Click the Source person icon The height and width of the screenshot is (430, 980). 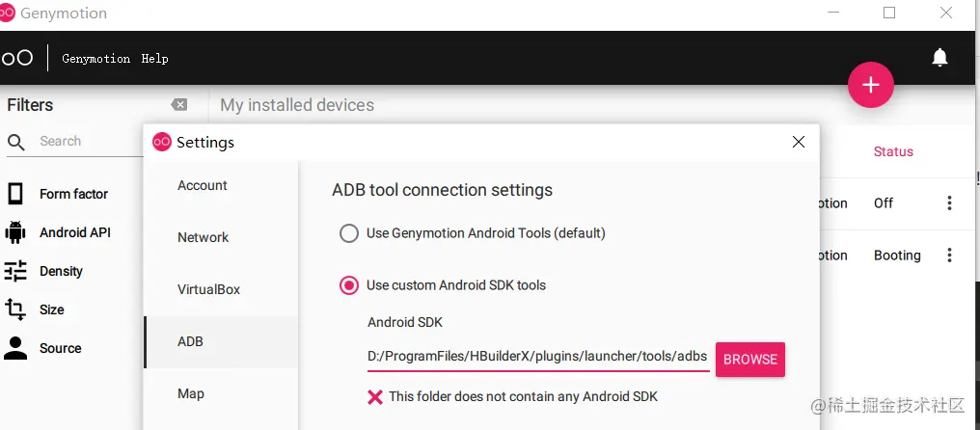(15, 348)
